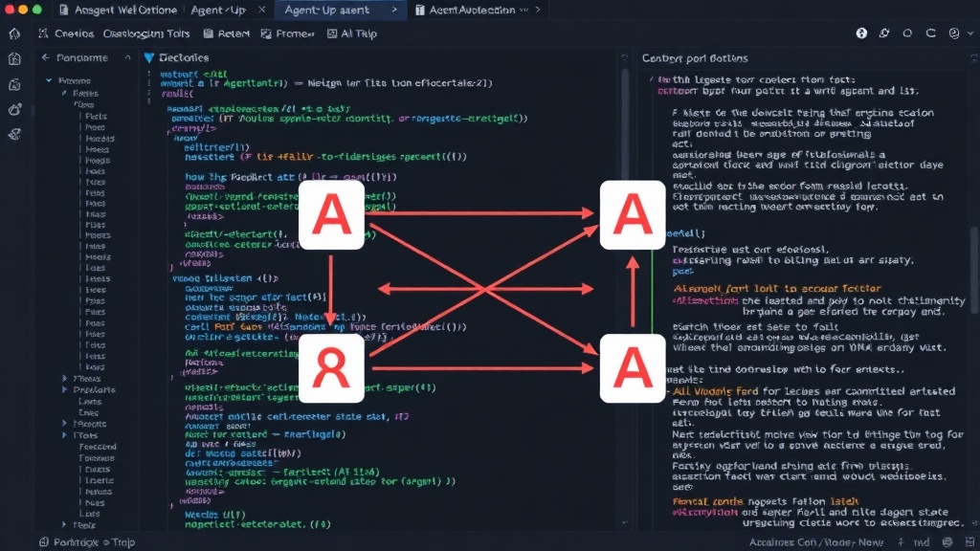Close the Agent-Up tab with its X
The width and height of the screenshot is (980, 551).
coord(262,10)
